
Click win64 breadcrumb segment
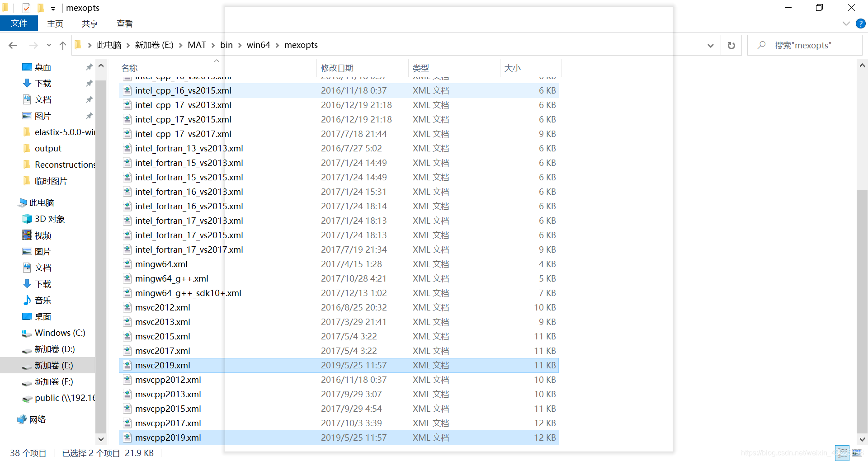tap(259, 45)
